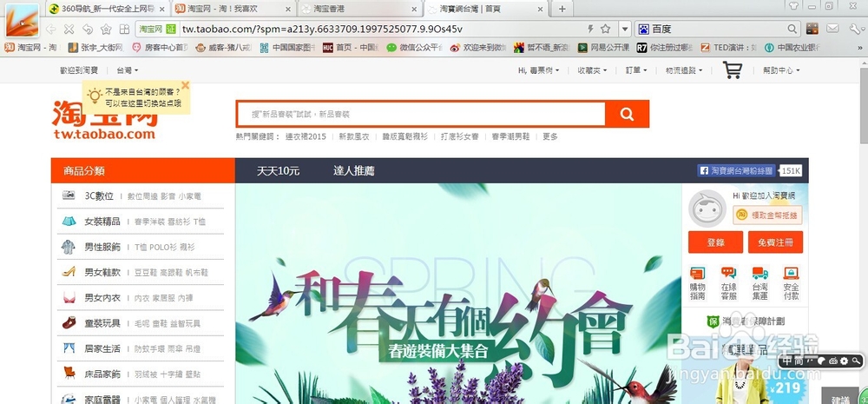868x404 pixels.
Task: Expand the bookmarks bar overflow chevron
Action: click(859, 48)
